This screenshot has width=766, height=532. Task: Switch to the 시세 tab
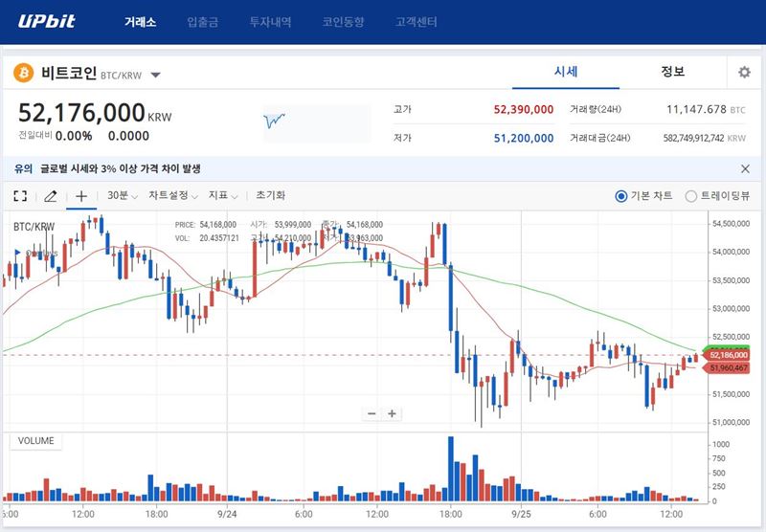click(566, 72)
